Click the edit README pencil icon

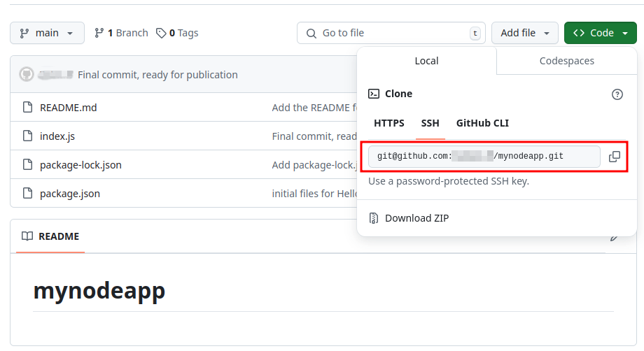tap(614, 237)
